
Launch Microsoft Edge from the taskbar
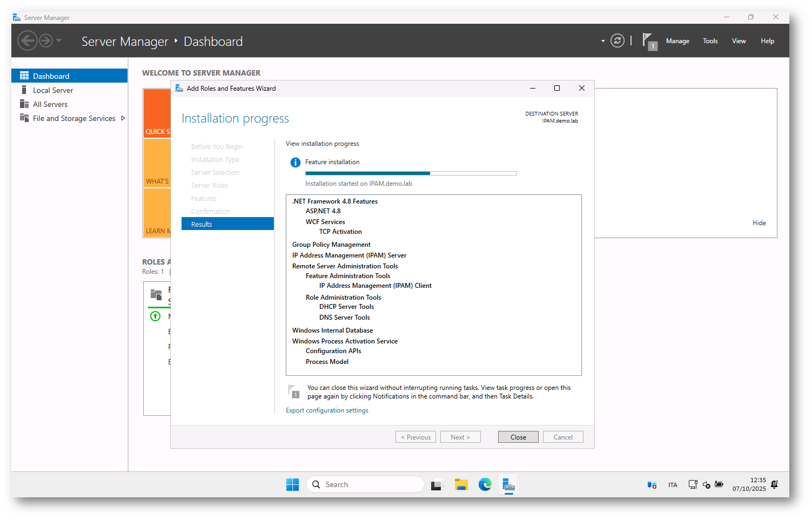485,484
